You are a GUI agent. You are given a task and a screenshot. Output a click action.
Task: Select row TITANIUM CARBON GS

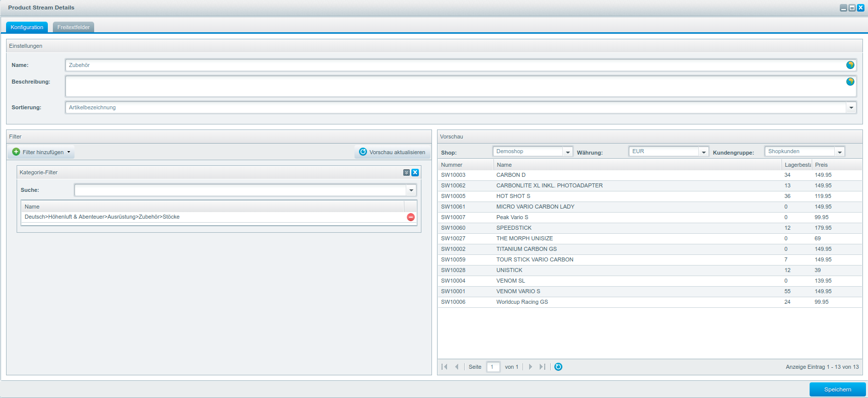coord(649,249)
